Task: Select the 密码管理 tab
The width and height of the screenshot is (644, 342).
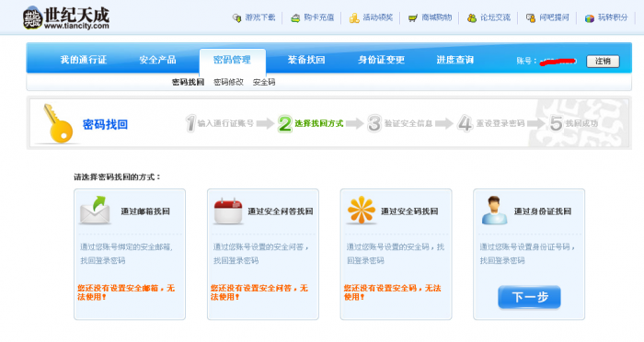Action: tap(233, 60)
